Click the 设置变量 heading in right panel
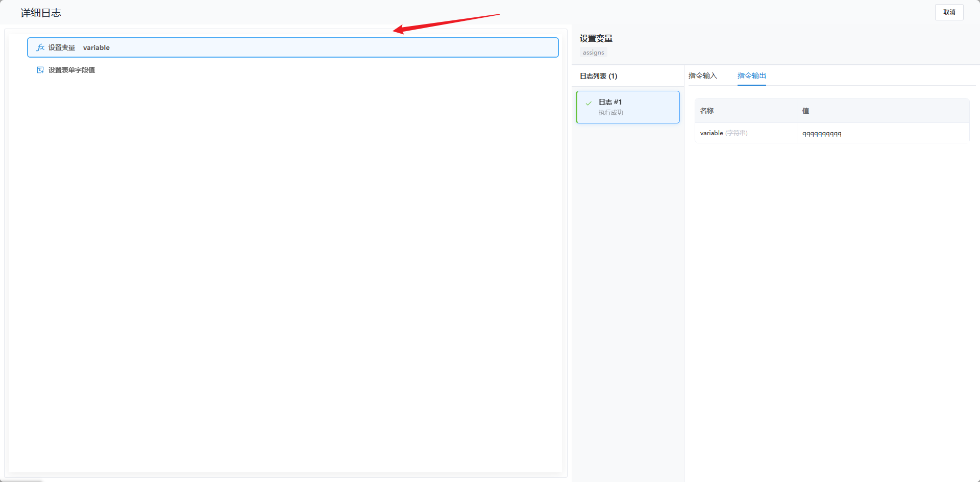 (596, 38)
